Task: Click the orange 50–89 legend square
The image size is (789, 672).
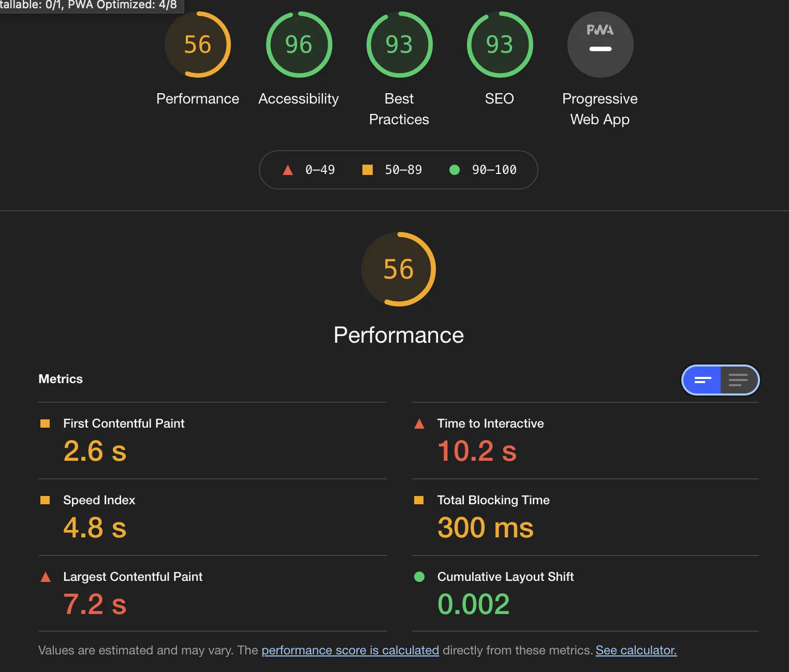Action: [368, 170]
